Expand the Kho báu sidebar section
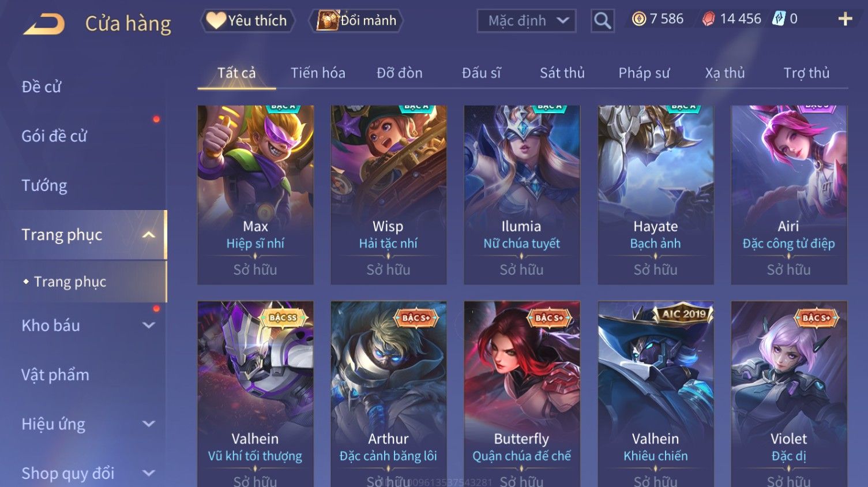 point(149,325)
